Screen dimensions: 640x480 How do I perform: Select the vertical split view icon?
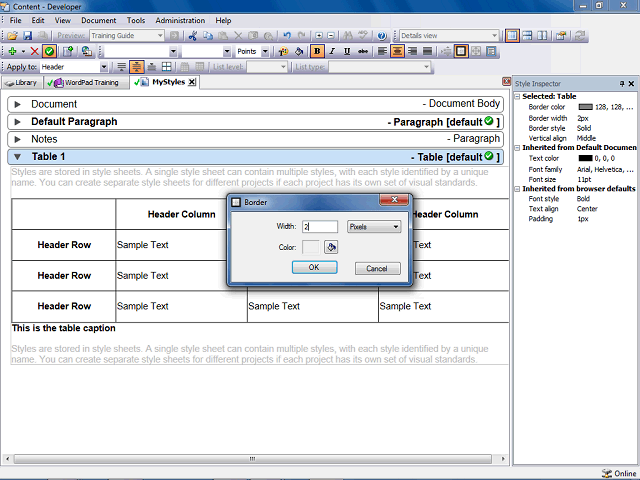[542, 36]
